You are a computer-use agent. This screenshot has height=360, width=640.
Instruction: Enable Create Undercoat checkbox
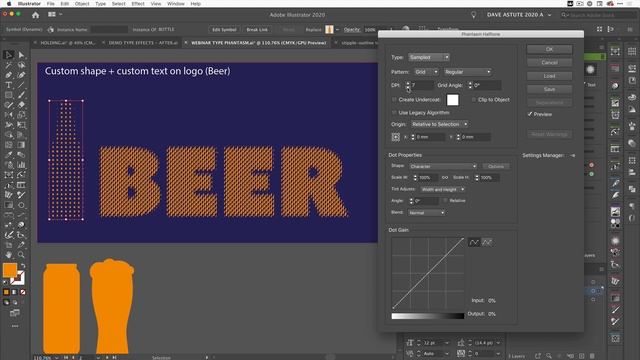pyautogui.click(x=394, y=100)
